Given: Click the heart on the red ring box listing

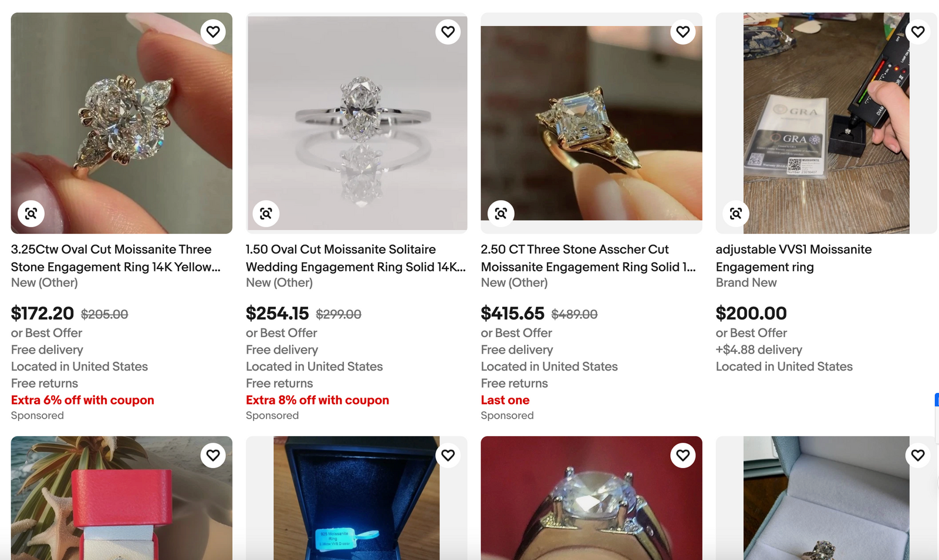Looking at the screenshot, I should point(212,455).
